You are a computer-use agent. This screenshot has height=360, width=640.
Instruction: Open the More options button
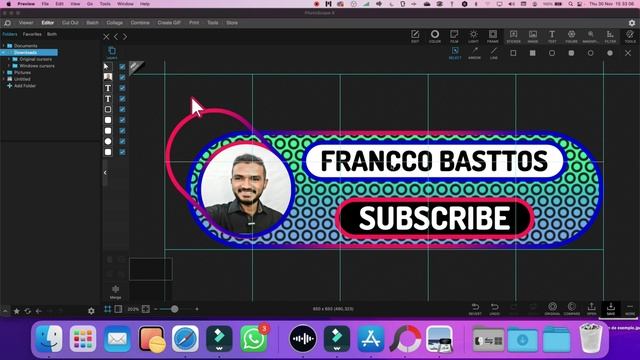(630, 309)
